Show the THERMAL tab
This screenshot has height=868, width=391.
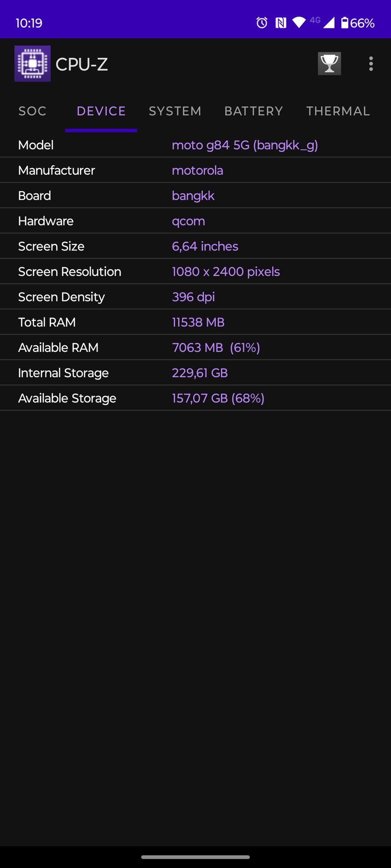(x=338, y=111)
